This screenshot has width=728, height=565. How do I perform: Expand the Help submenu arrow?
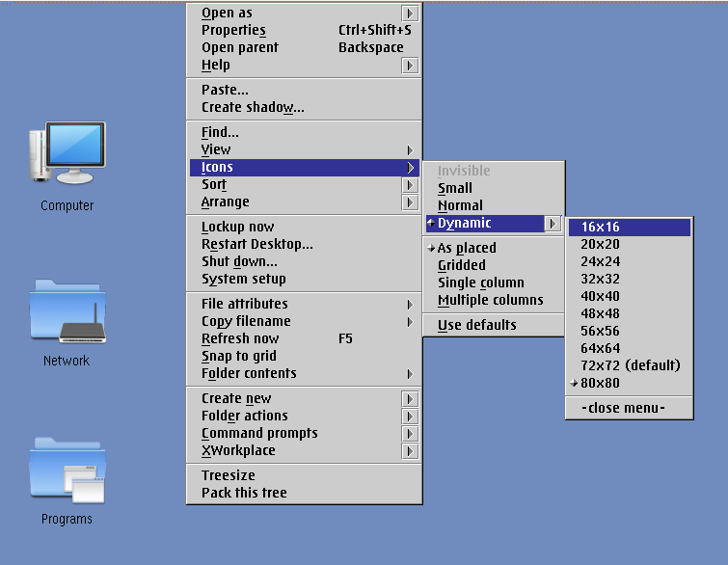[410, 66]
